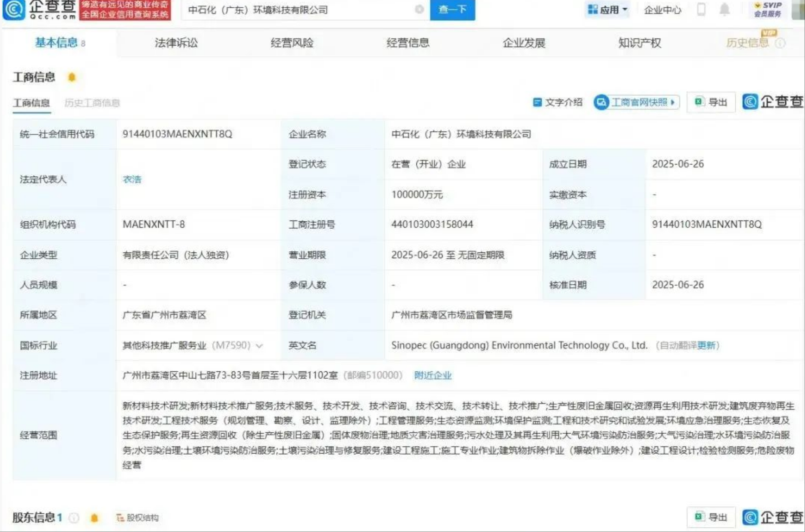Click the Qcc.com logo
Image resolution: width=805 pixels, height=532 pixels.
tap(39, 10)
